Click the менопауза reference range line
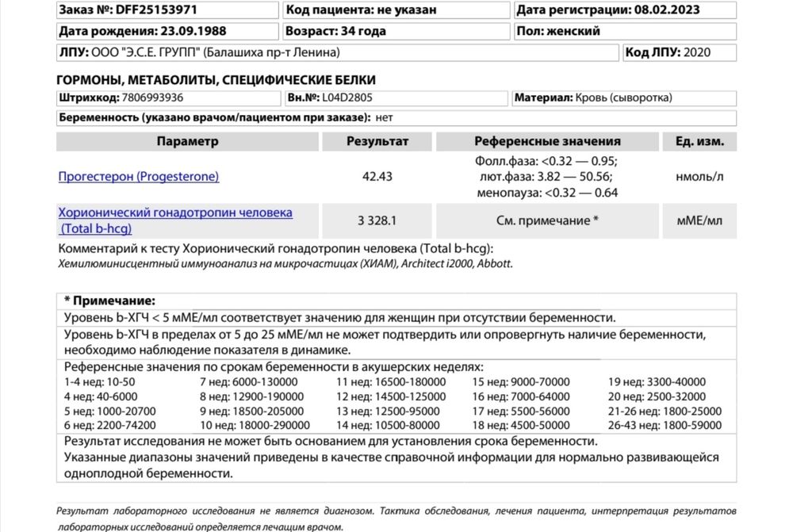This screenshot has width=793, height=532. (547, 193)
